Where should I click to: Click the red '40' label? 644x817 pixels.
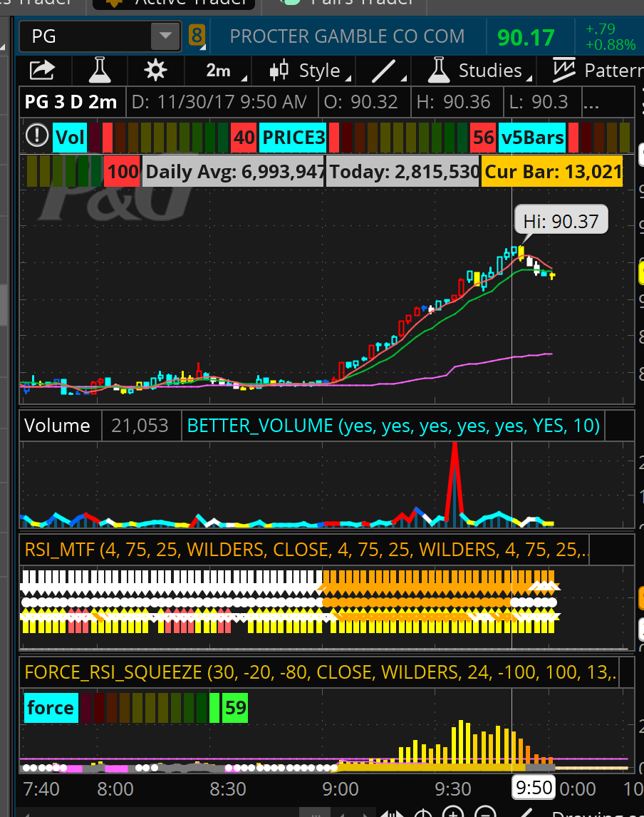click(x=244, y=138)
